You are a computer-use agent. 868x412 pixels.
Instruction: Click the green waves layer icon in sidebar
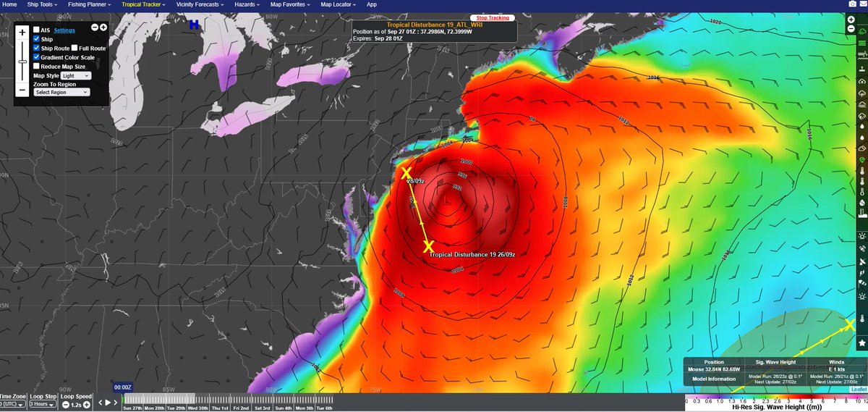(x=861, y=43)
